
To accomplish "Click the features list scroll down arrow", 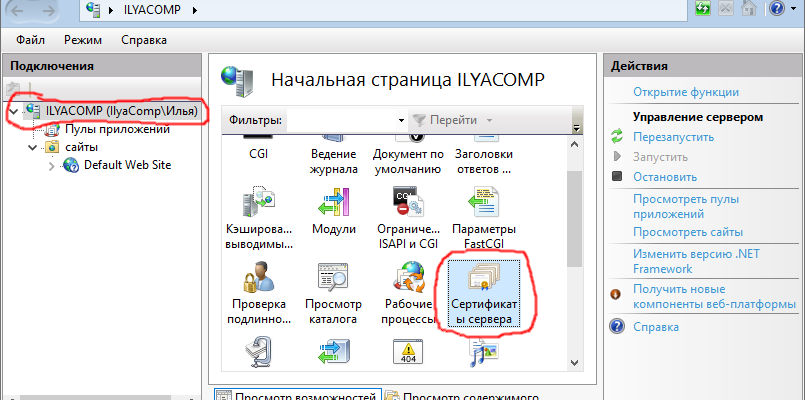I will tap(575, 362).
